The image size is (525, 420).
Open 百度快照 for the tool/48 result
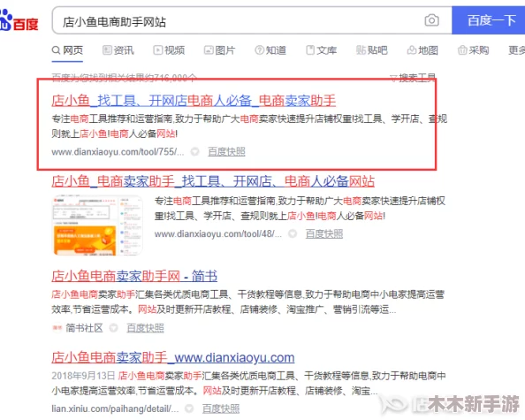[x=324, y=233]
